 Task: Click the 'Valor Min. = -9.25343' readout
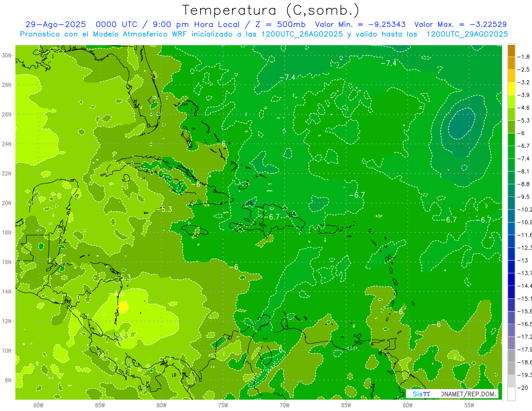361,24
